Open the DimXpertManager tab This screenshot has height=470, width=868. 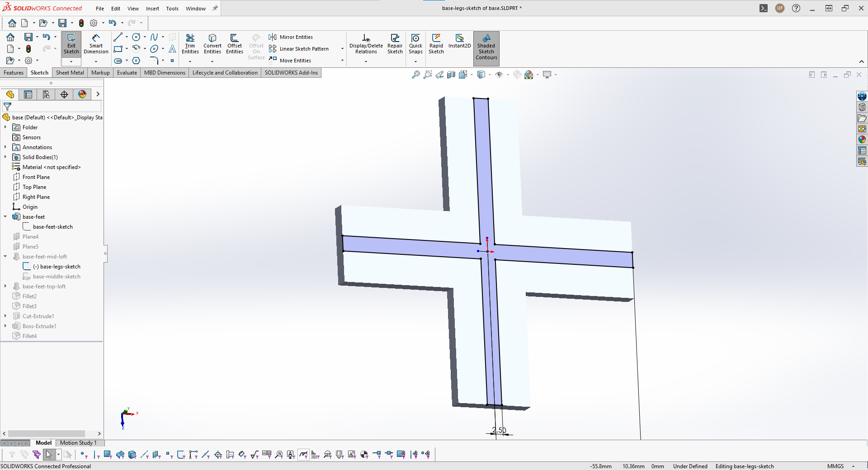point(64,94)
